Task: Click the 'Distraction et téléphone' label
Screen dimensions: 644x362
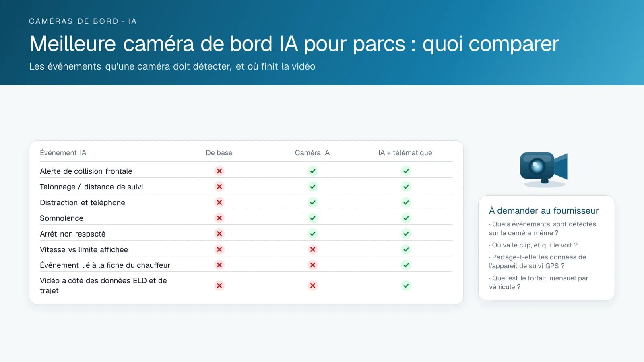Action: (x=83, y=202)
